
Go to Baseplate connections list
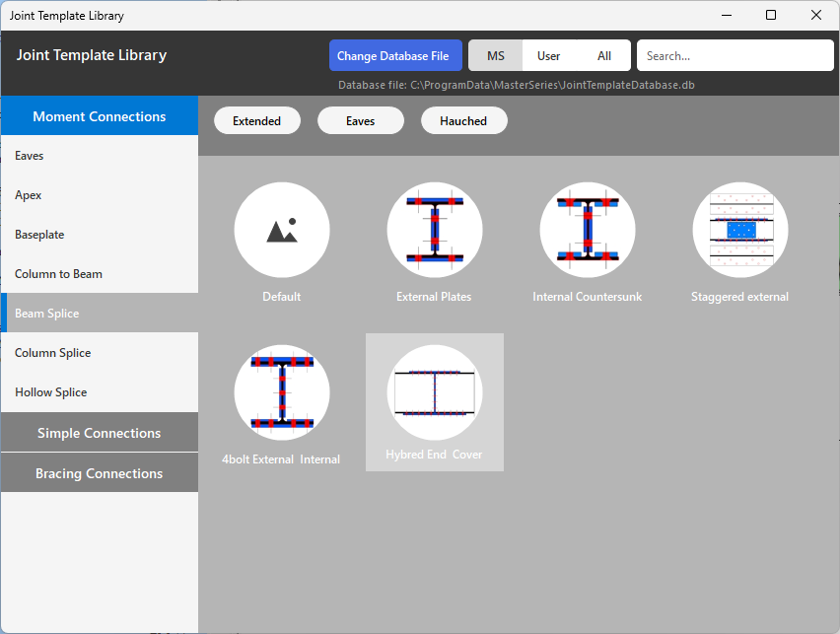[39, 235]
